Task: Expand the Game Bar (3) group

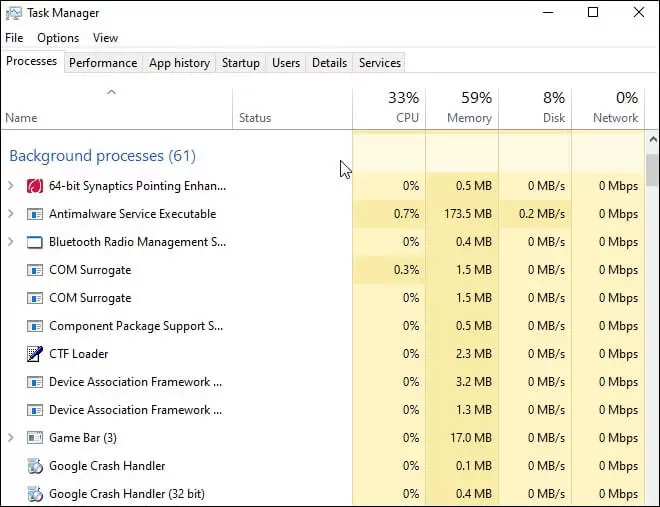Action: (x=11, y=438)
